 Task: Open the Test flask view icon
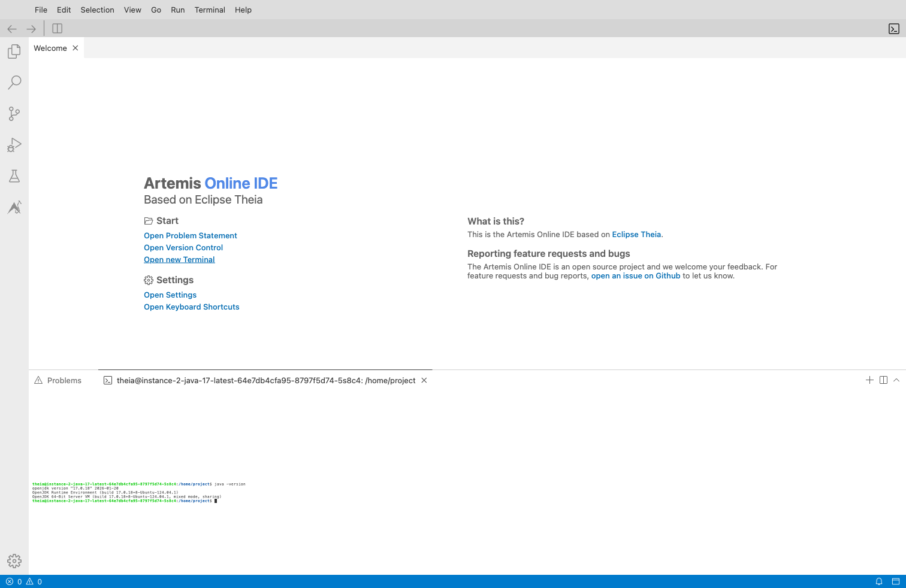click(x=14, y=176)
